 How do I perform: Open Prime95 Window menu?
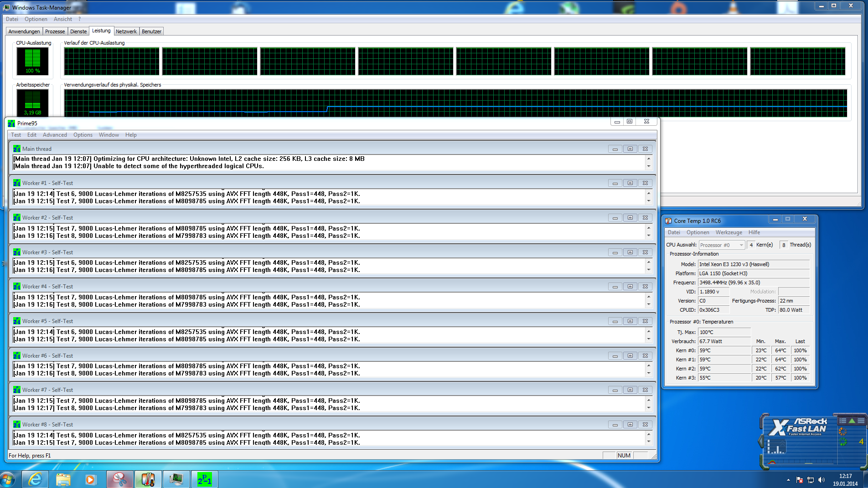click(109, 135)
